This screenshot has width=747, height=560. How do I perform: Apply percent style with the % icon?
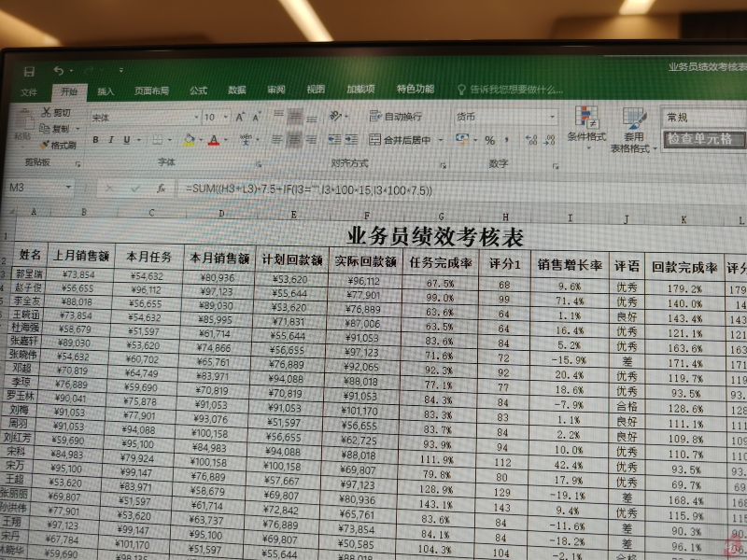coord(489,141)
